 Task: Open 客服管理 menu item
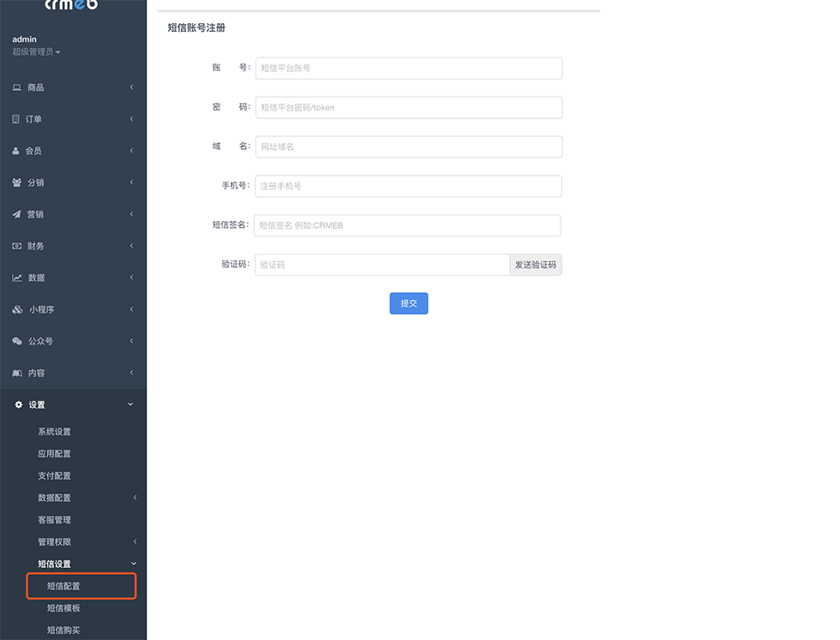[54, 519]
